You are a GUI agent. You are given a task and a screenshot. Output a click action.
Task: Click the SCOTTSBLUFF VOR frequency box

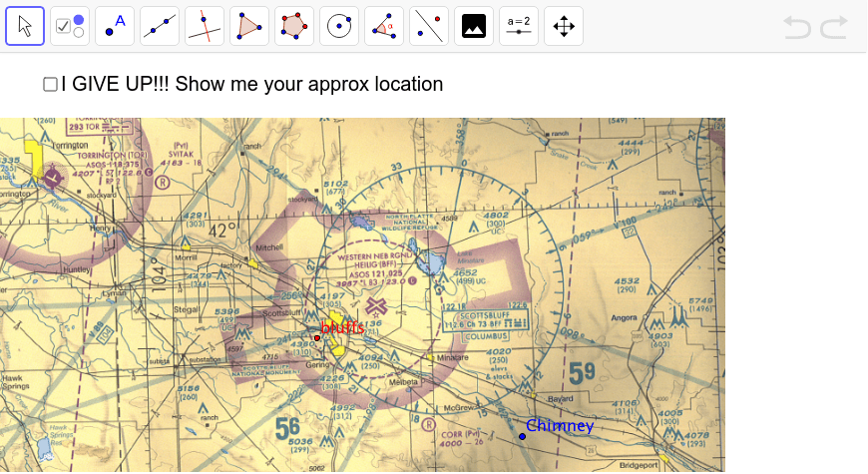486,319
